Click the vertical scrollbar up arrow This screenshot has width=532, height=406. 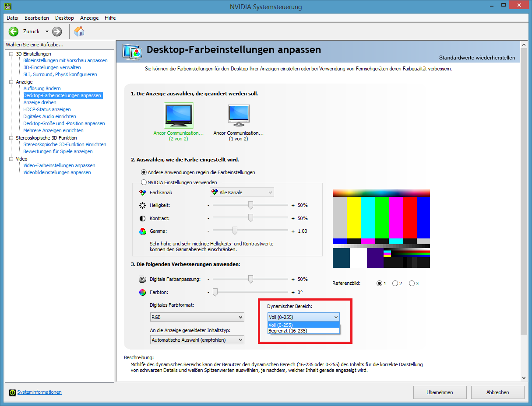[x=524, y=44]
